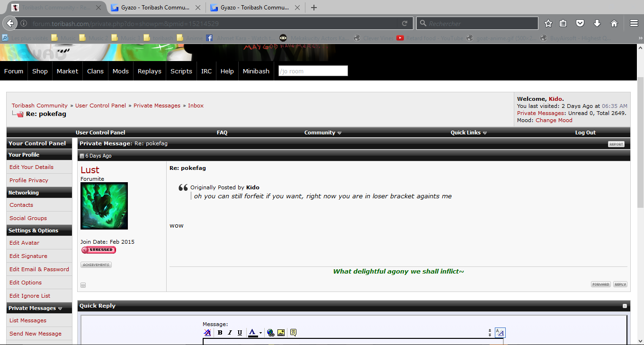
Task: Report this private message
Action: point(616,144)
